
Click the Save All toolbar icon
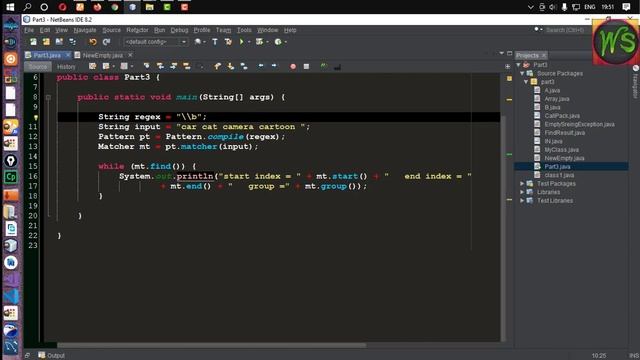72,42
